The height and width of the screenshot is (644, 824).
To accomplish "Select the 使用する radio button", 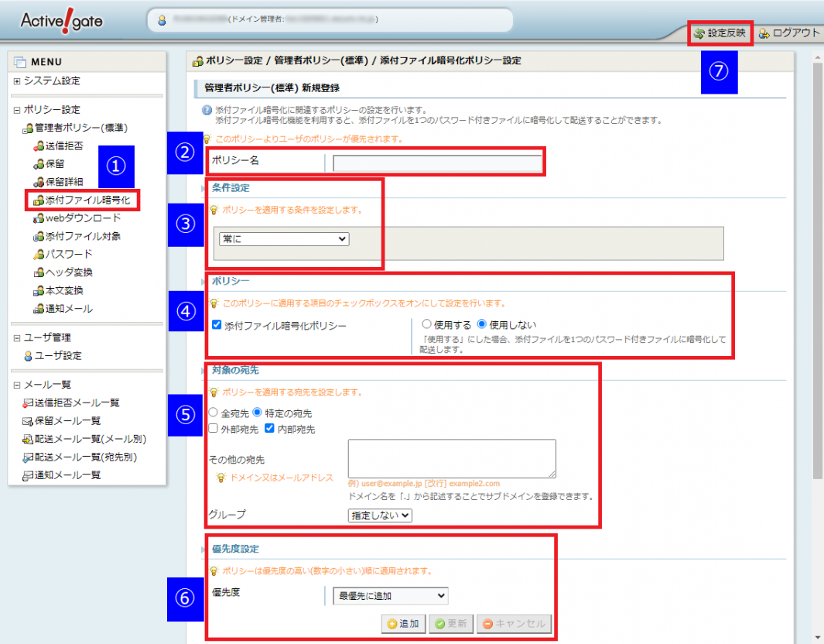I will pos(426,324).
